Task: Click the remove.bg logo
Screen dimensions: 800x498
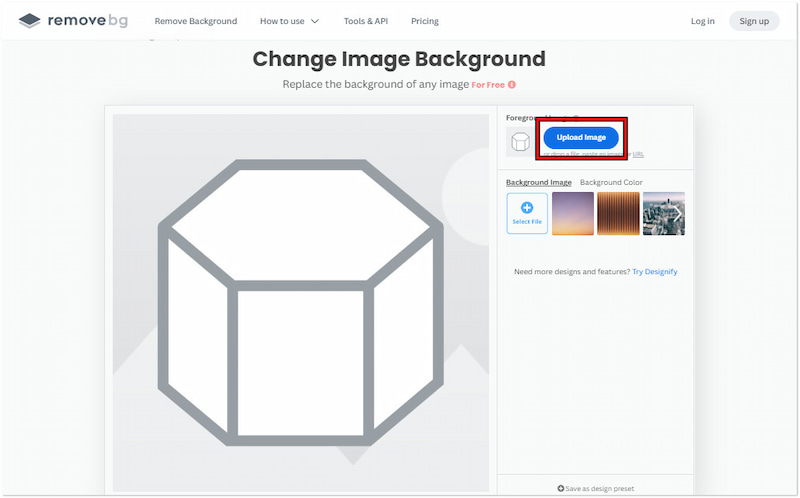Action: coord(73,20)
